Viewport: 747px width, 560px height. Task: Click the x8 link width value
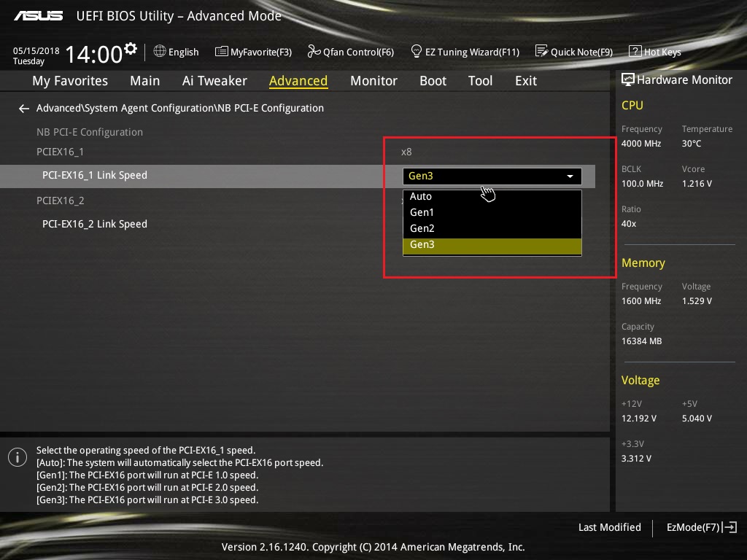(x=406, y=152)
